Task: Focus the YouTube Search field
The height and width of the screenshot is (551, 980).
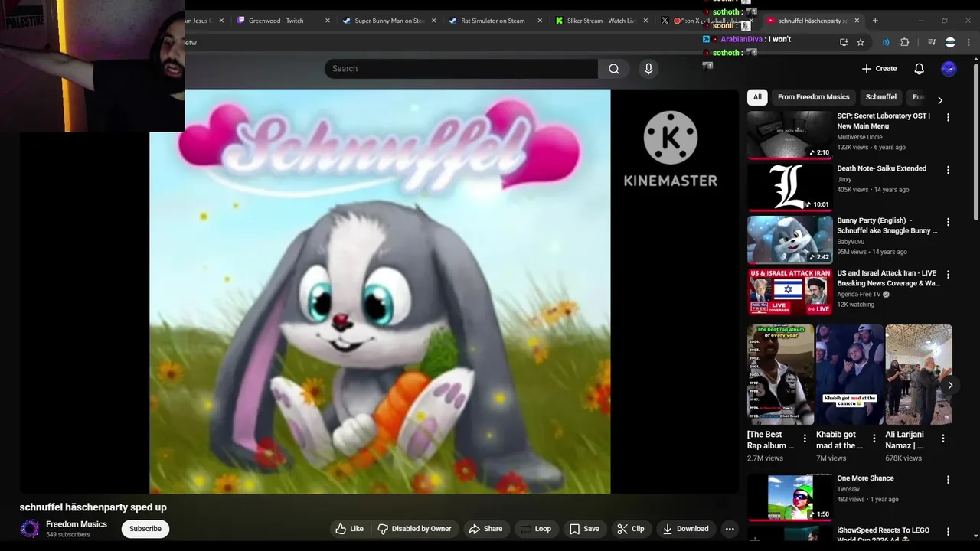Action: [461, 69]
